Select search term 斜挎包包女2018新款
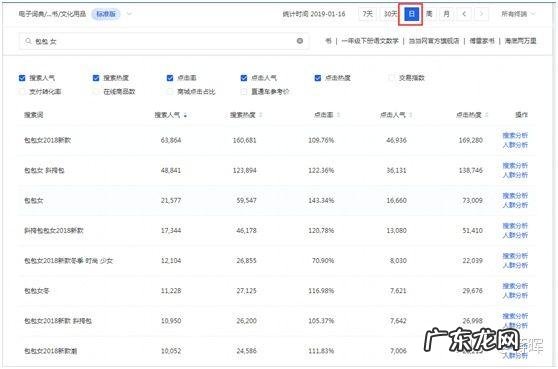Screen dimensions: 558x369 [53, 231]
